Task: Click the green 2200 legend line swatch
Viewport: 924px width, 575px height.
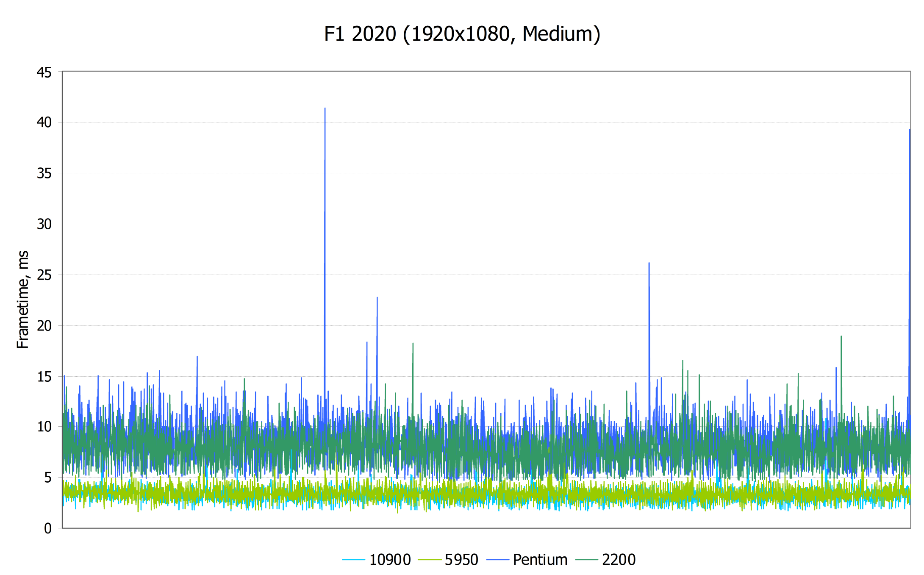Action: (587, 560)
